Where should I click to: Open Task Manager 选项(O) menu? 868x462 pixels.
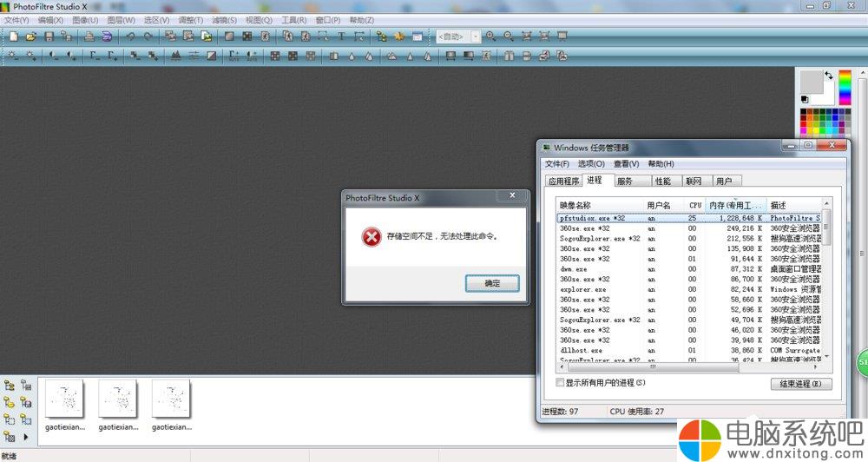[x=591, y=164]
